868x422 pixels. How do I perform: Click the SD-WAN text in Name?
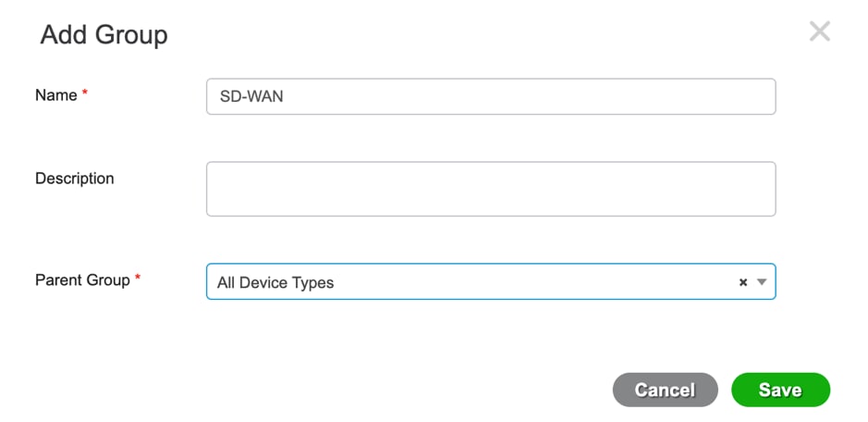[x=251, y=96]
